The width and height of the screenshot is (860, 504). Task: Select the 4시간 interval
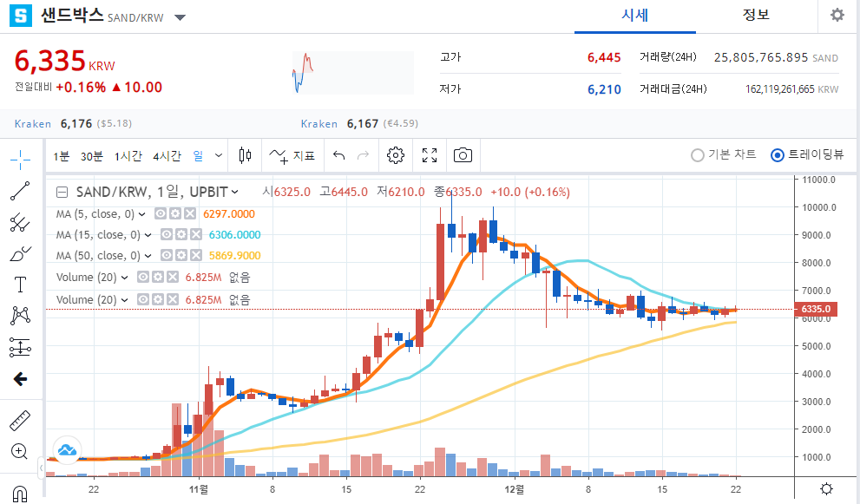167,156
